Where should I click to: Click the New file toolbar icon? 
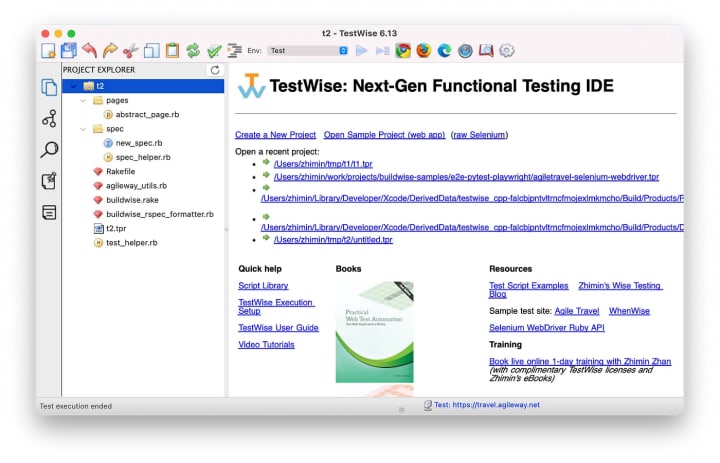[48, 51]
